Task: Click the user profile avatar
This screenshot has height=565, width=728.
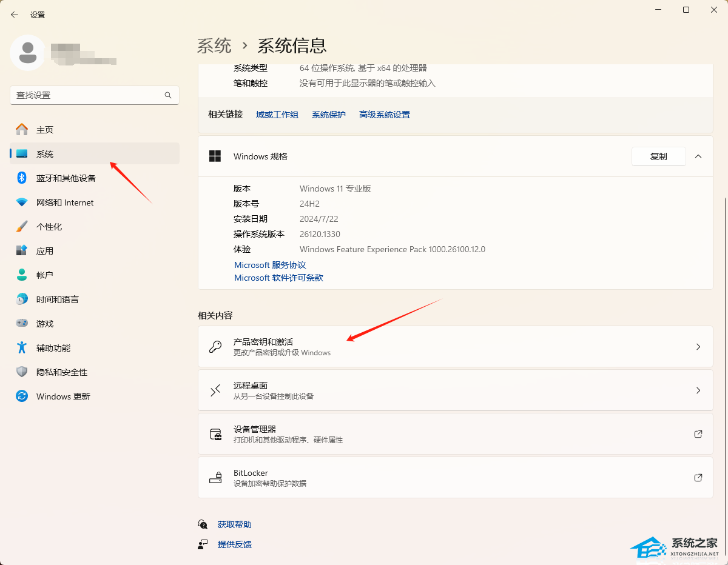Action: pyautogui.click(x=27, y=53)
